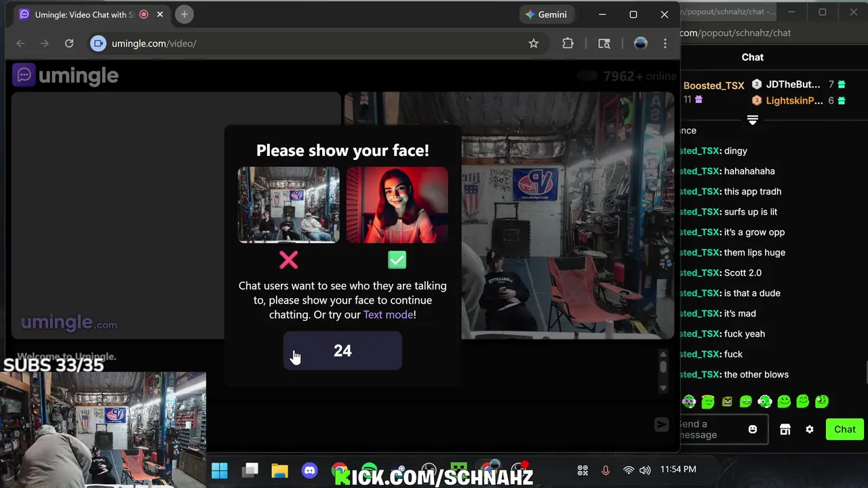868x488 pixels.
Task: Open the Gemini button in Chrome
Action: tap(546, 14)
